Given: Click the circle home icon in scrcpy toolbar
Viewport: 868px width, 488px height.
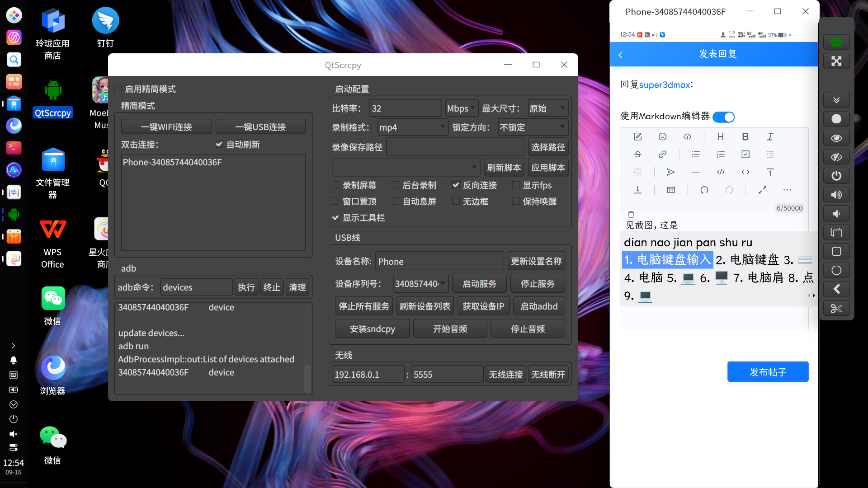Looking at the screenshot, I should [x=836, y=270].
